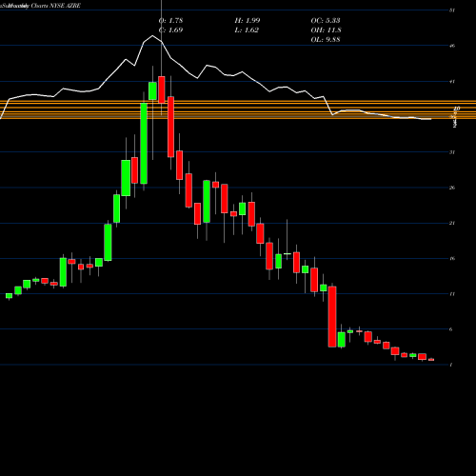Image resolution: width=476 pixels, height=476 pixels.
Task: Click the price axis label '51'
Action: click(x=452, y=10)
